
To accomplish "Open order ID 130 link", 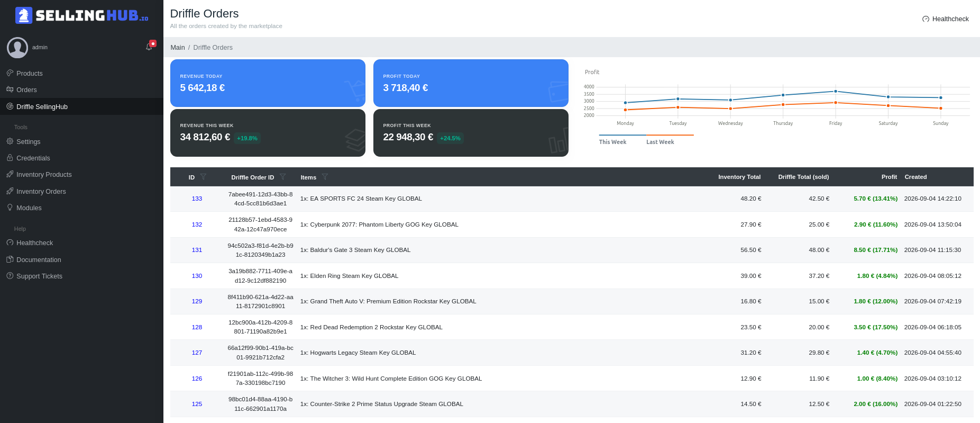I will (x=197, y=276).
